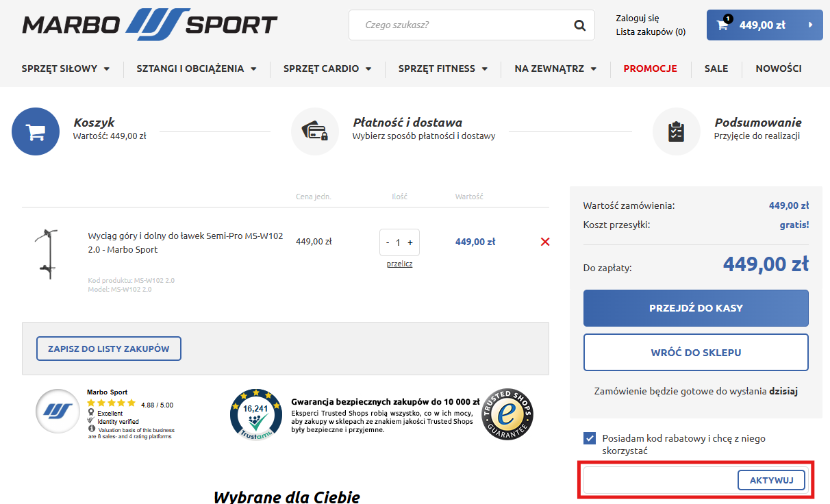Click the Podsumowanie clipboard icon
The image size is (830, 504).
(676, 130)
